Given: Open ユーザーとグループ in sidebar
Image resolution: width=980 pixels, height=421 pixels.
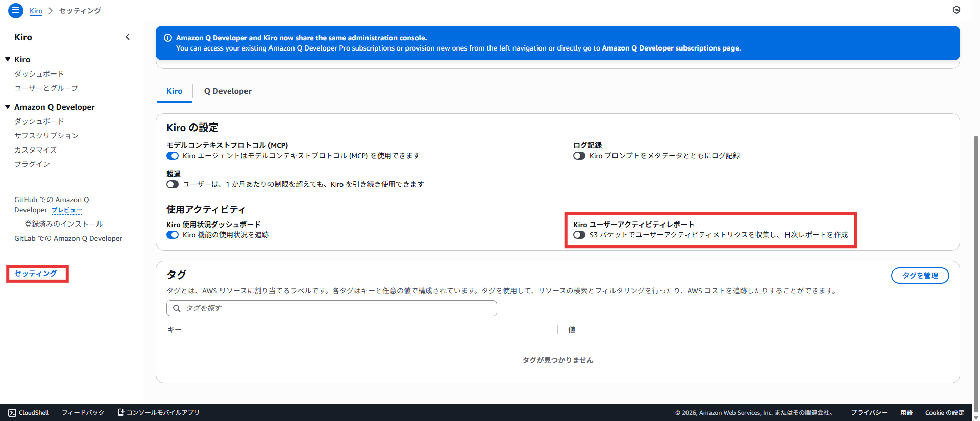Looking at the screenshot, I should (46, 88).
